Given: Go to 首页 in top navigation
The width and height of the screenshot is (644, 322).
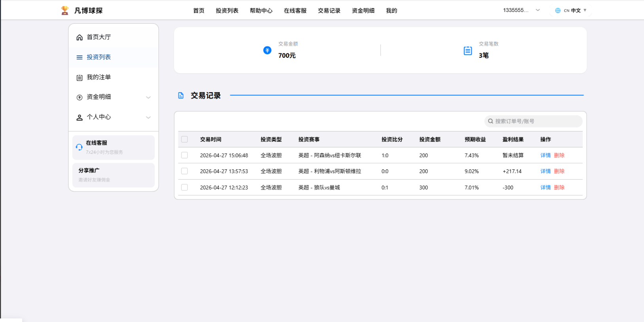Looking at the screenshot, I should pyautogui.click(x=199, y=11).
